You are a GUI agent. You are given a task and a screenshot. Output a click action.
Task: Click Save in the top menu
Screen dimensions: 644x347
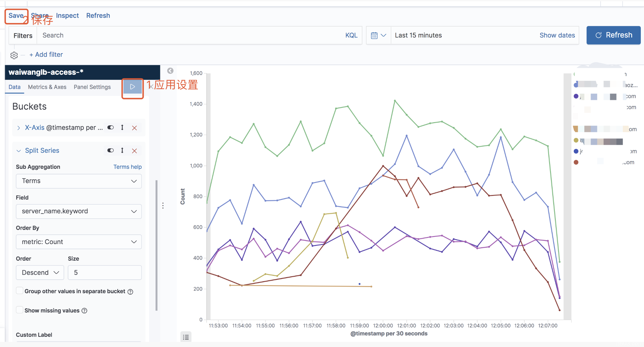16,15
